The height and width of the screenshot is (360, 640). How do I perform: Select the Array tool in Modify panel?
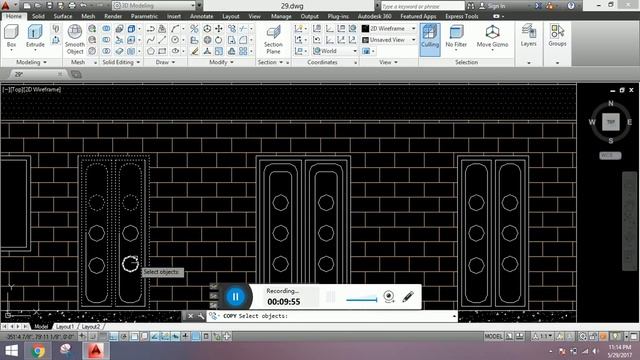(x=243, y=51)
